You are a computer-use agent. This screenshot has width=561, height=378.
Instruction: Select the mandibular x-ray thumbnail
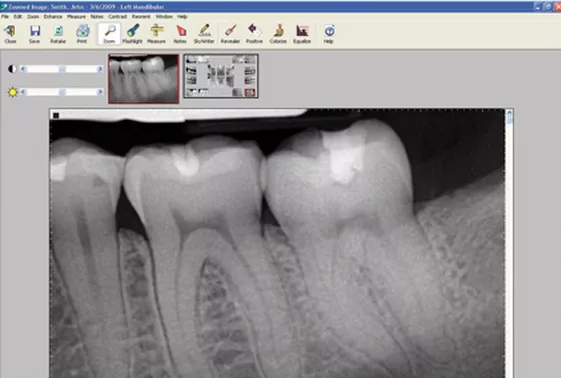144,79
